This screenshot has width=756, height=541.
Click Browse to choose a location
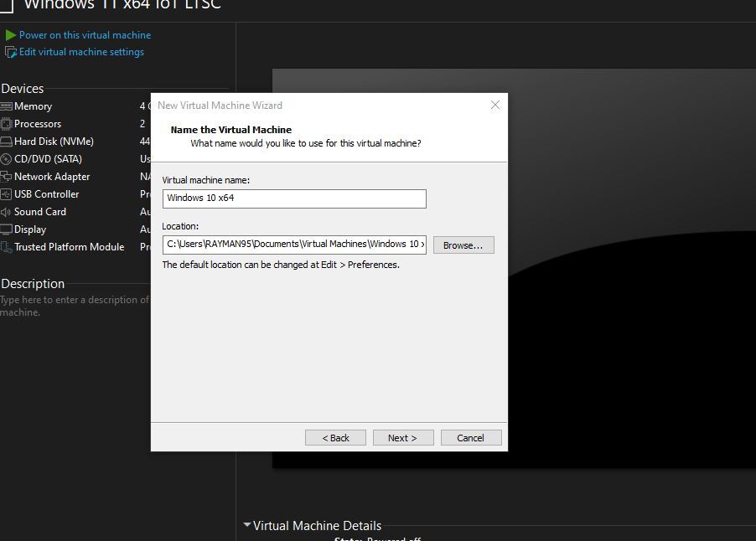(463, 245)
